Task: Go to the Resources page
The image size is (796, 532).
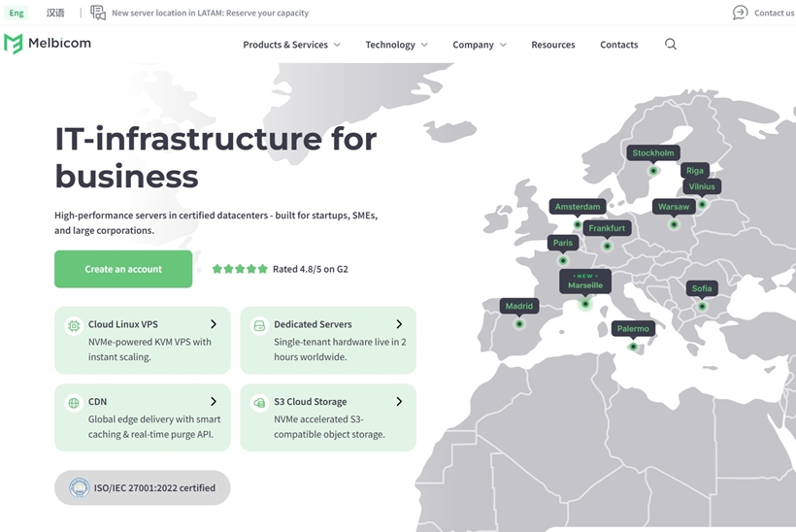Action: pos(553,45)
